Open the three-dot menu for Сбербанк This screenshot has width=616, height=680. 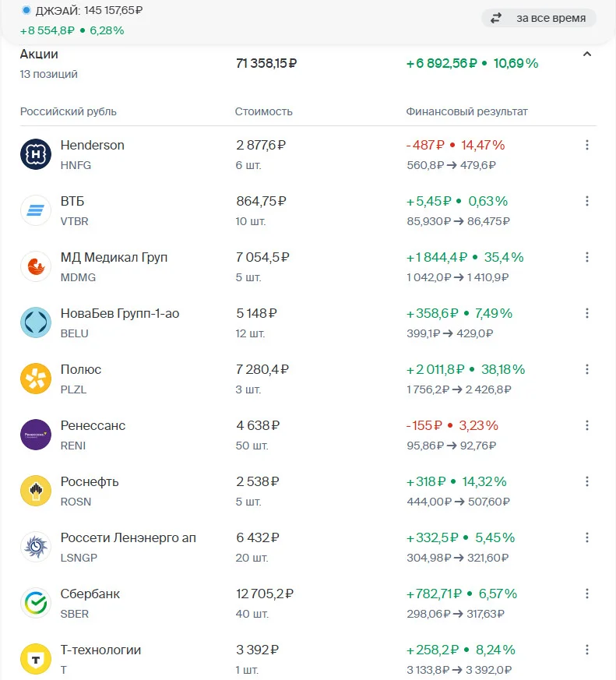(x=587, y=594)
